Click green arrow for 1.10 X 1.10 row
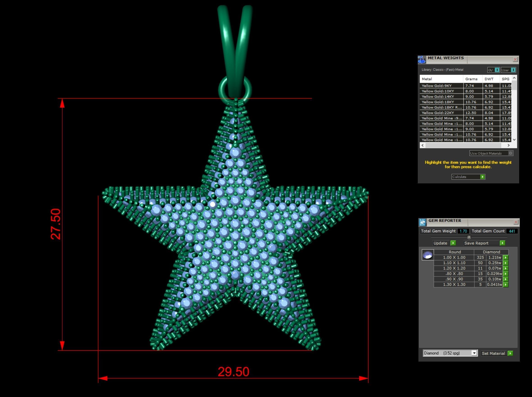Screen dimensions: 532x397 tap(506, 263)
